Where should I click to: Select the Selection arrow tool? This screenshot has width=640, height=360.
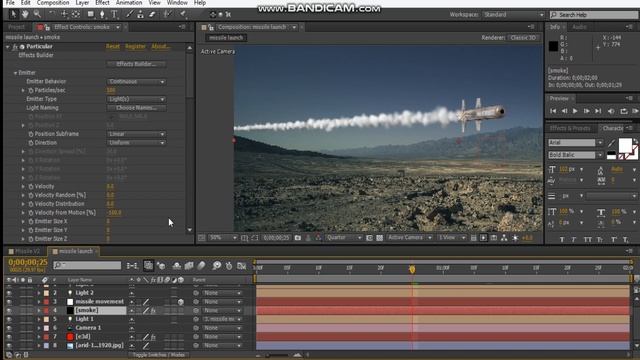click(13, 15)
